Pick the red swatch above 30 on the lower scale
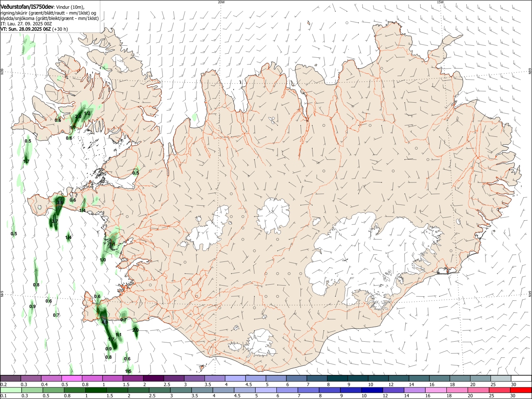 (x=520, y=390)
